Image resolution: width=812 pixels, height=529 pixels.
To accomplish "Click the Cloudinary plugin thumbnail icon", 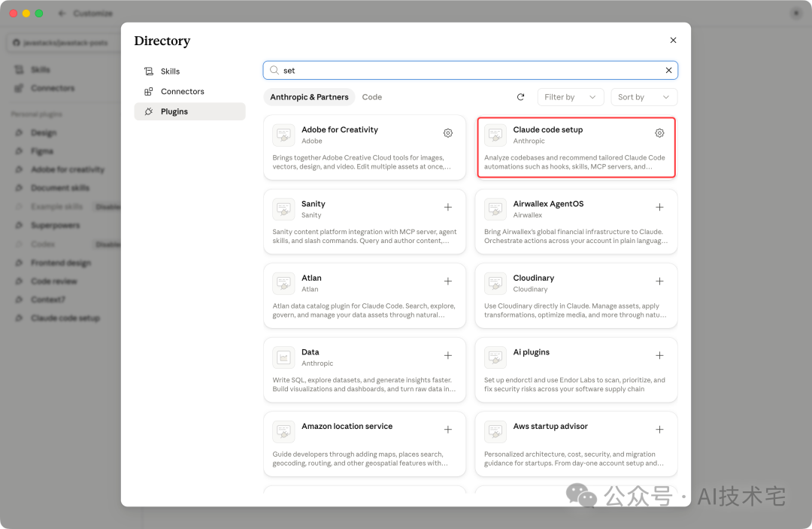I will pos(495,284).
